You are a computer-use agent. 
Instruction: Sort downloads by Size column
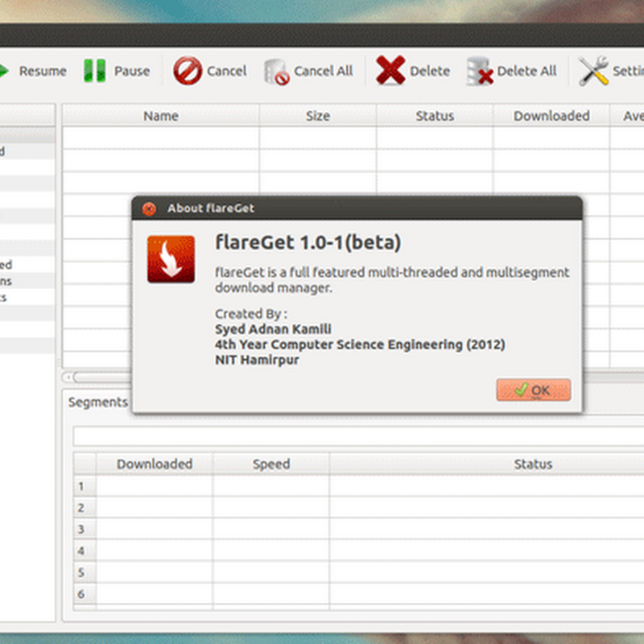click(x=318, y=116)
